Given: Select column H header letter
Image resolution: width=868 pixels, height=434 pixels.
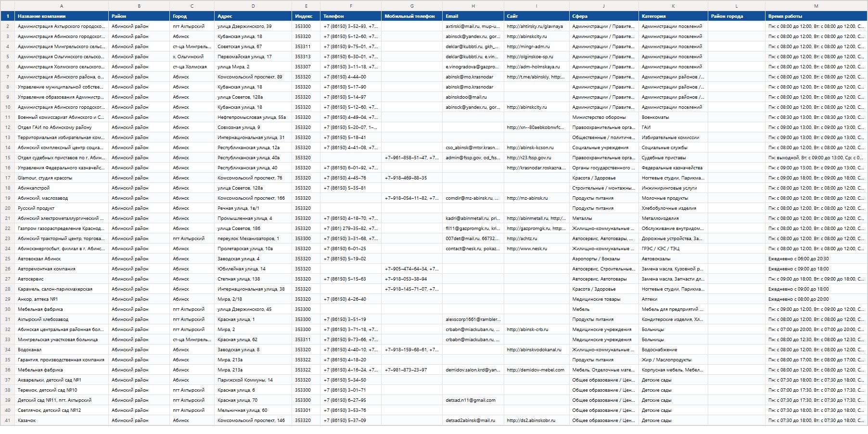Looking at the screenshot, I should coord(473,6).
